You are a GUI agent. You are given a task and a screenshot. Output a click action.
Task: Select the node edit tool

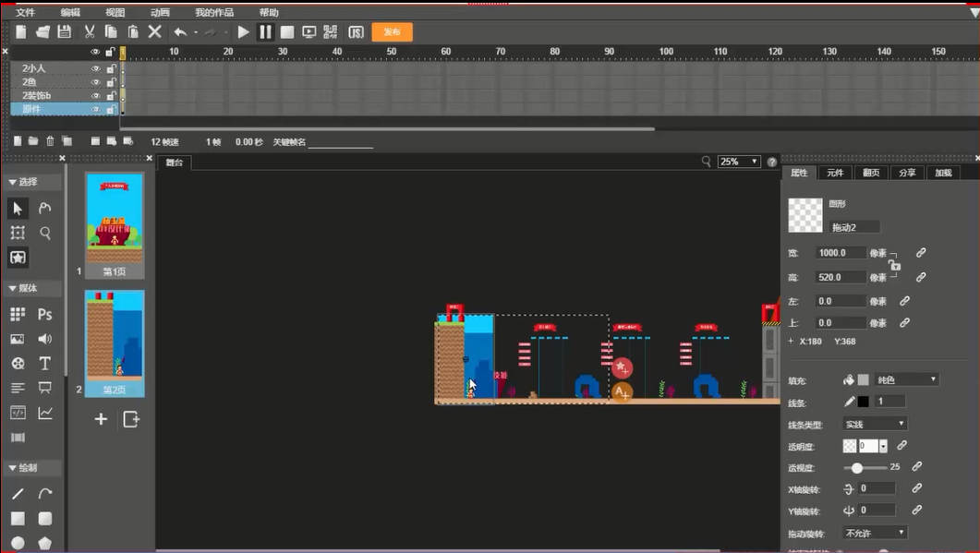coord(45,208)
